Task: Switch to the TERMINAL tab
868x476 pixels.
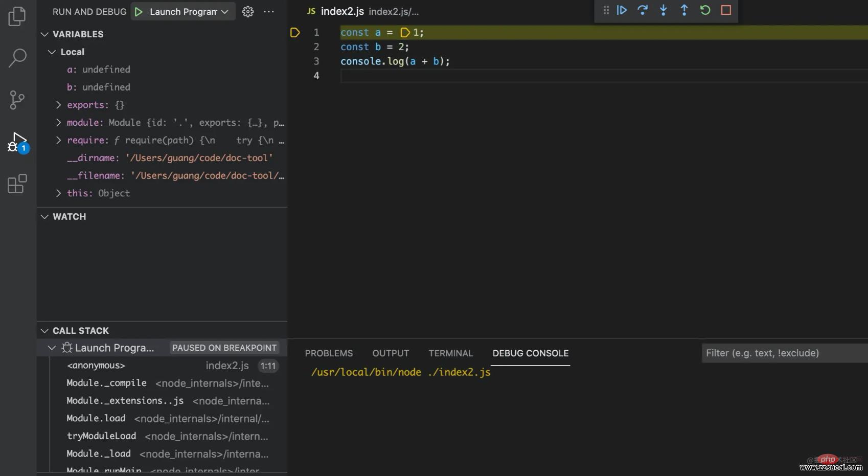Action: (x=451, y=353)
